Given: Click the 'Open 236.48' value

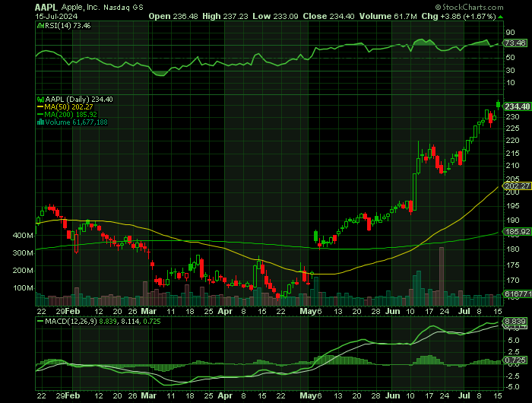Looking at the screenshot, I should coord(173,16).
